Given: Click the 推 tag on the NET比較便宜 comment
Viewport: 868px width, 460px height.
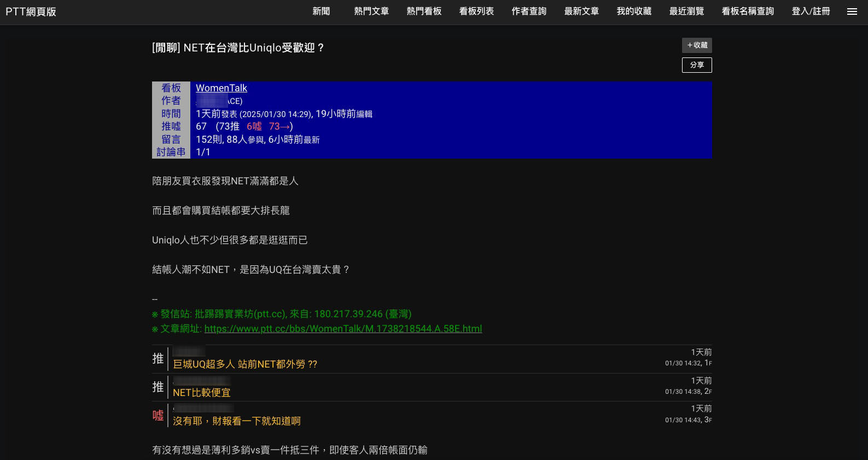Looking at the screenshot, I should pyautogui.click(x=158, y=387).
